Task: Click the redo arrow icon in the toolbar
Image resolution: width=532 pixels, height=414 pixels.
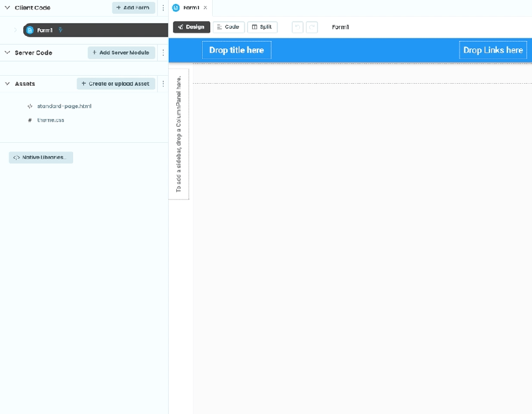Action: (311, 27)
